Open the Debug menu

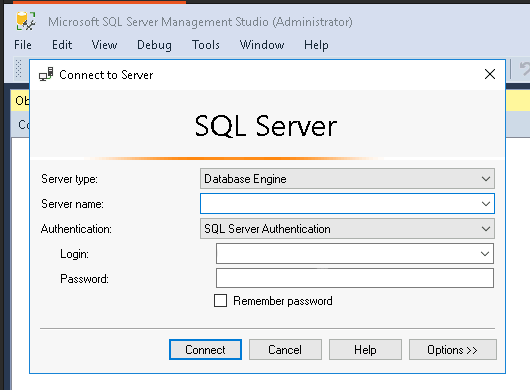154,45
